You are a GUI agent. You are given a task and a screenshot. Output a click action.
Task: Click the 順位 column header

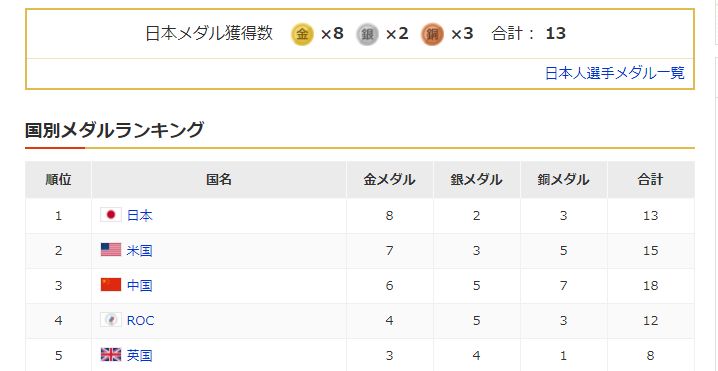(x=58, y=180)
